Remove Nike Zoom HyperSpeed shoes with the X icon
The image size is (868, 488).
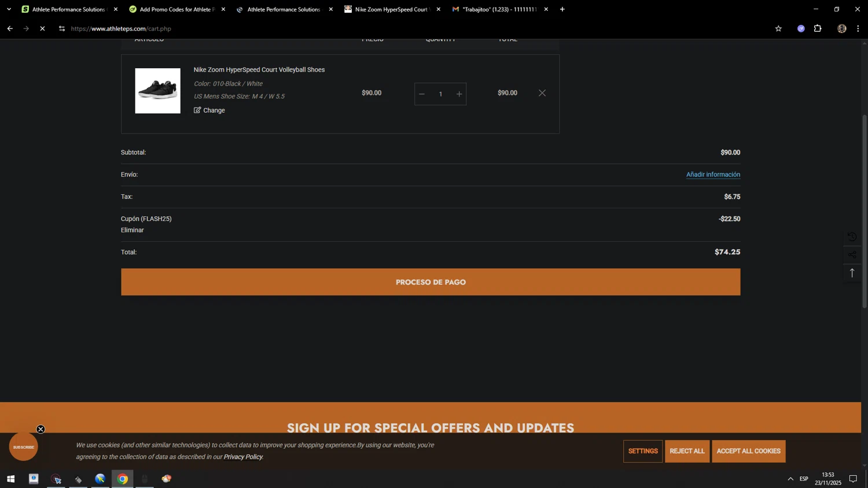[542, 93]
